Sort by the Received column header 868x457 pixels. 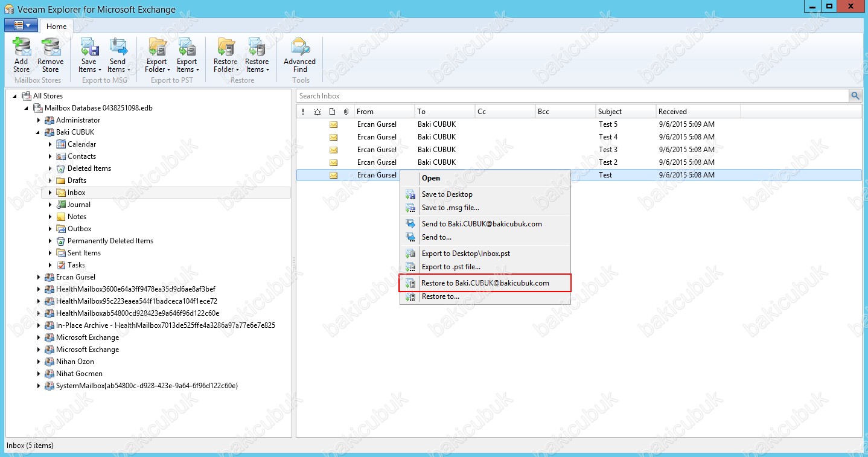[698, 112]
